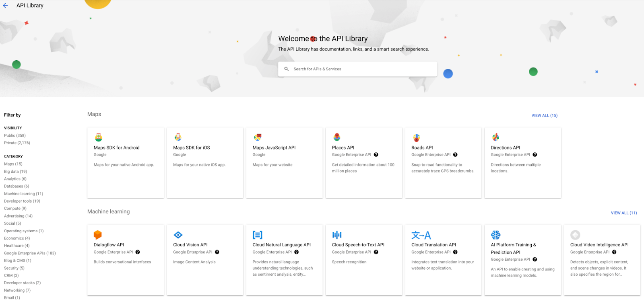Click the Cloud Natural Language API icon

click(x=258, y=235)
